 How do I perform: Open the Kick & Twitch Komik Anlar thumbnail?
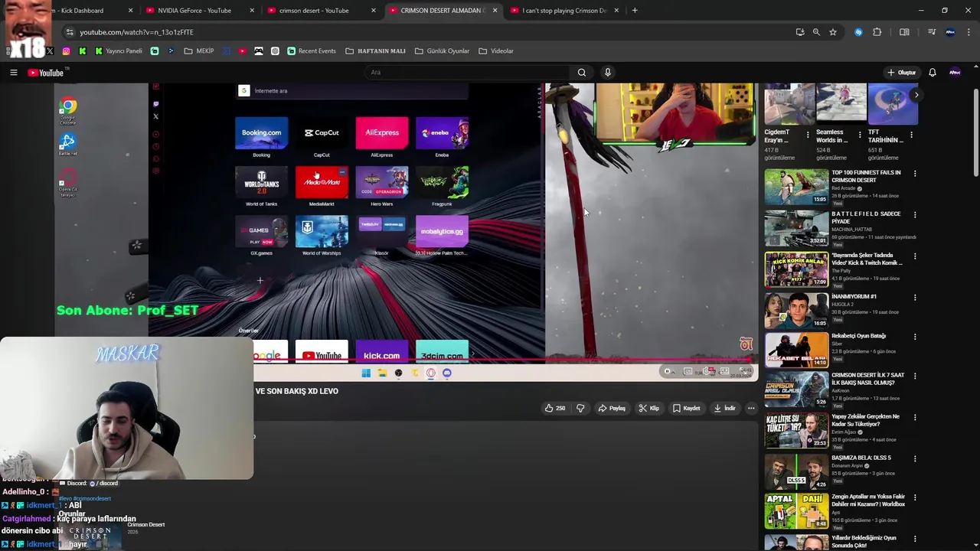point(796,269)
